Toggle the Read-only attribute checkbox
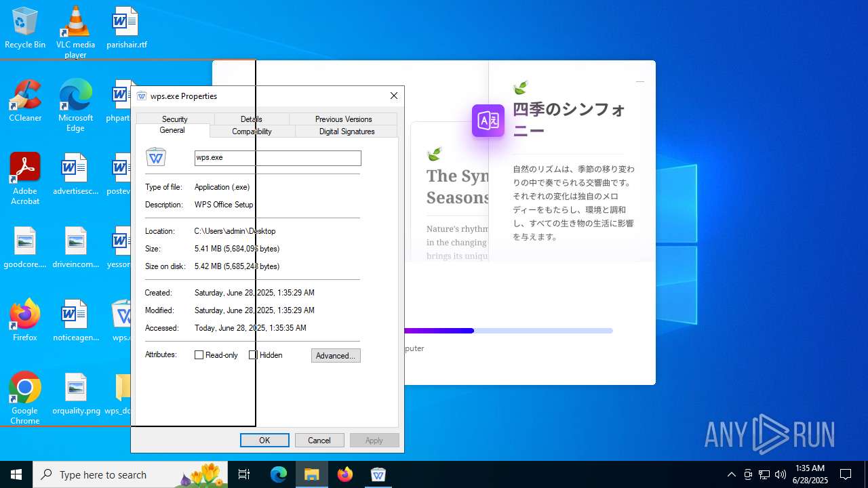868x488 pixels. (x=199, y=355)
